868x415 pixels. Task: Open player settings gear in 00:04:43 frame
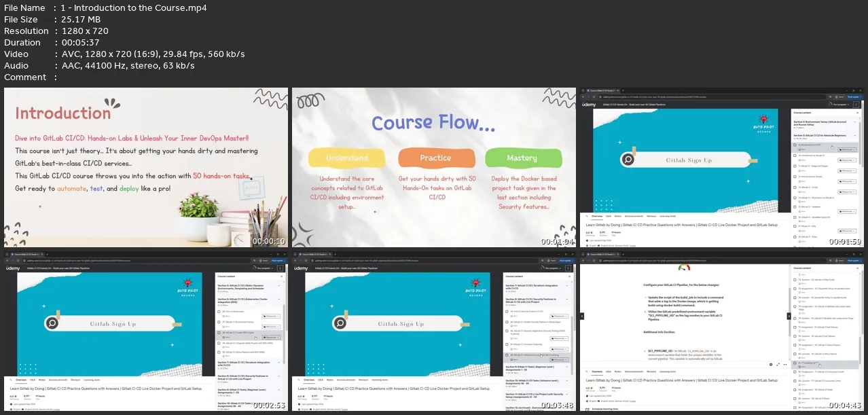click(771, 365)
